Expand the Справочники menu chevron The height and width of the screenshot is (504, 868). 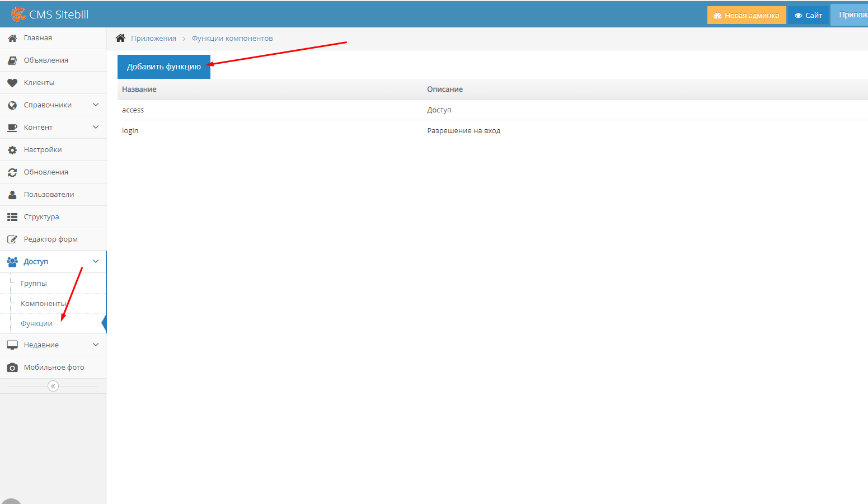click(96, 105)
